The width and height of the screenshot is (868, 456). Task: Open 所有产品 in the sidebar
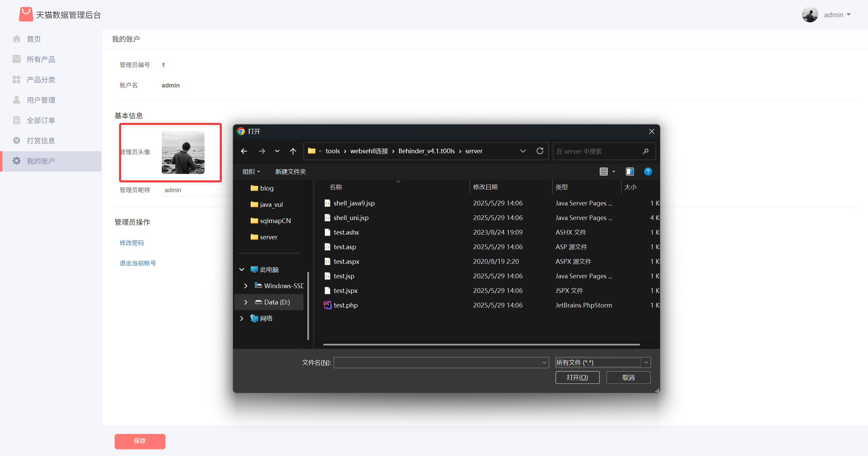tap(41, 59)
